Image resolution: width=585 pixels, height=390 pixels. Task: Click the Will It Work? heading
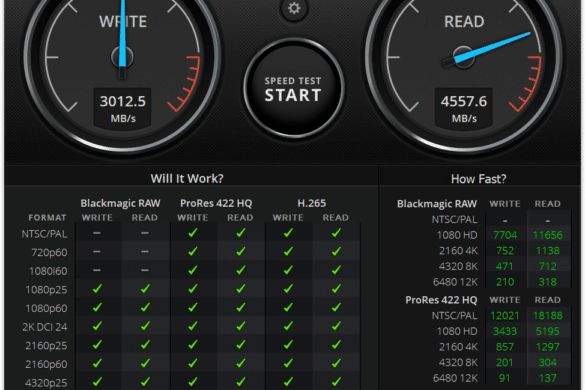(187, 178)
